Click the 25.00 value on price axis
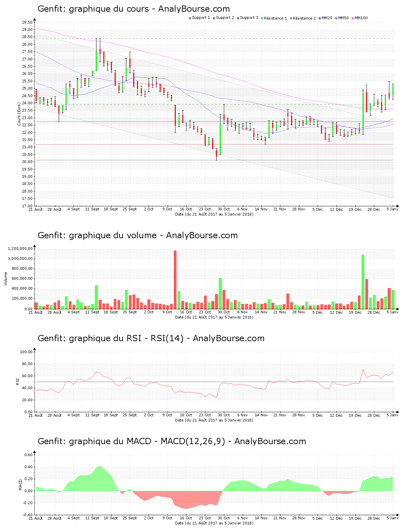Image resolution: width=412 pixels, height=532 pixels. point(27,88)
